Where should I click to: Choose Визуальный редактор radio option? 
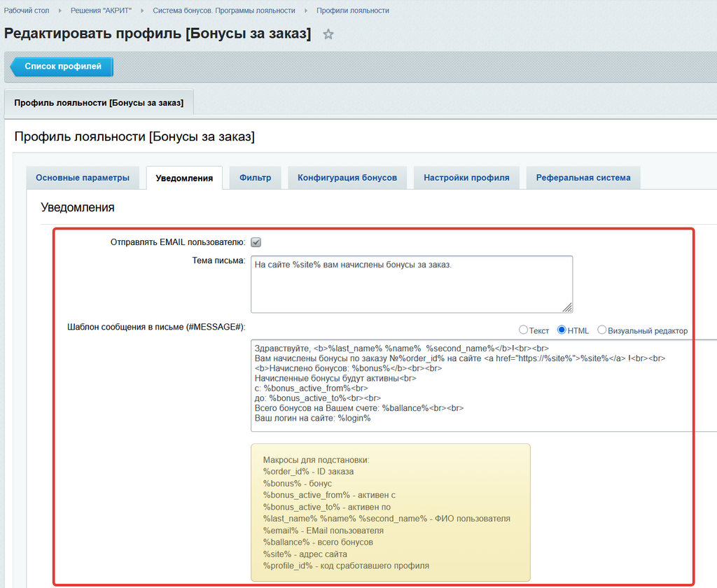coord(601,330)
